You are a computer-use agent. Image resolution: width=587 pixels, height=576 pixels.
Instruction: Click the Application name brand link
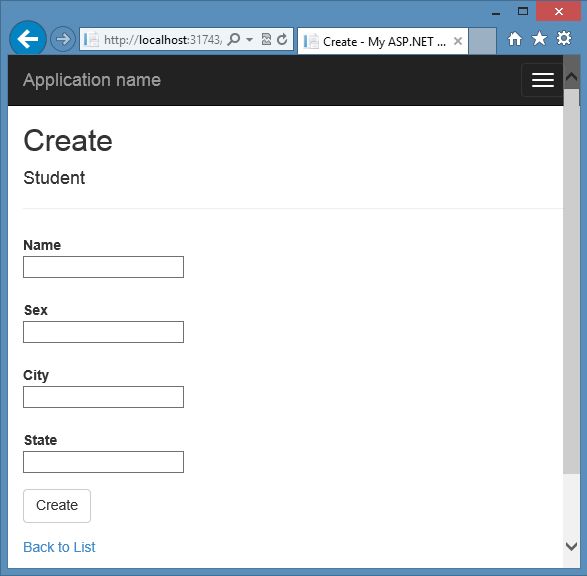click(92, 80)
